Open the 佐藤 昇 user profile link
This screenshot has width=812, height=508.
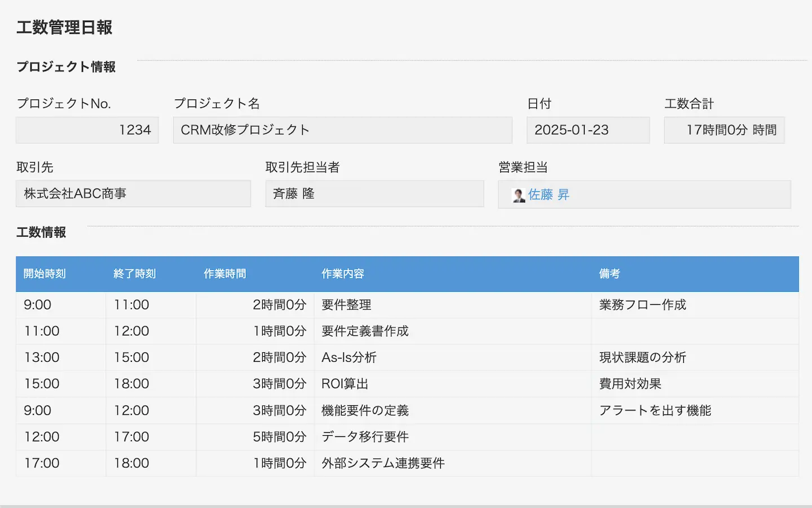pyautogui.click(x=548, y=195)
